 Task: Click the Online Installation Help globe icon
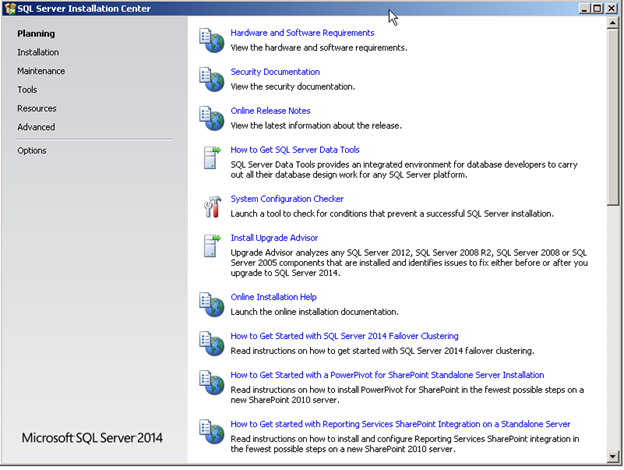211,304
